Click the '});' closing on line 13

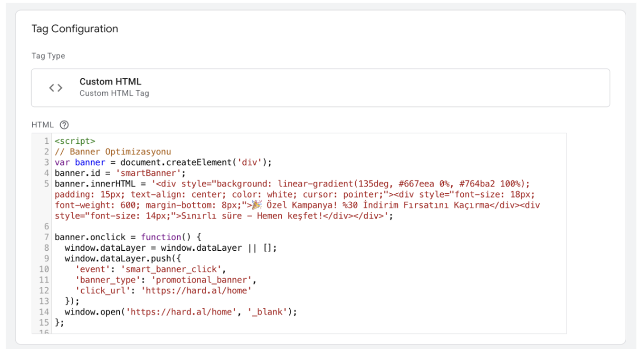(x=72, y=301)
